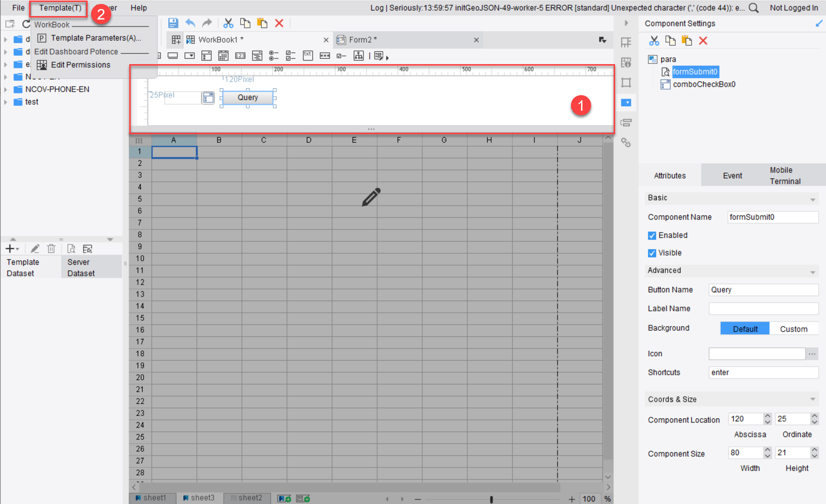Insert the password field widget

325,56
